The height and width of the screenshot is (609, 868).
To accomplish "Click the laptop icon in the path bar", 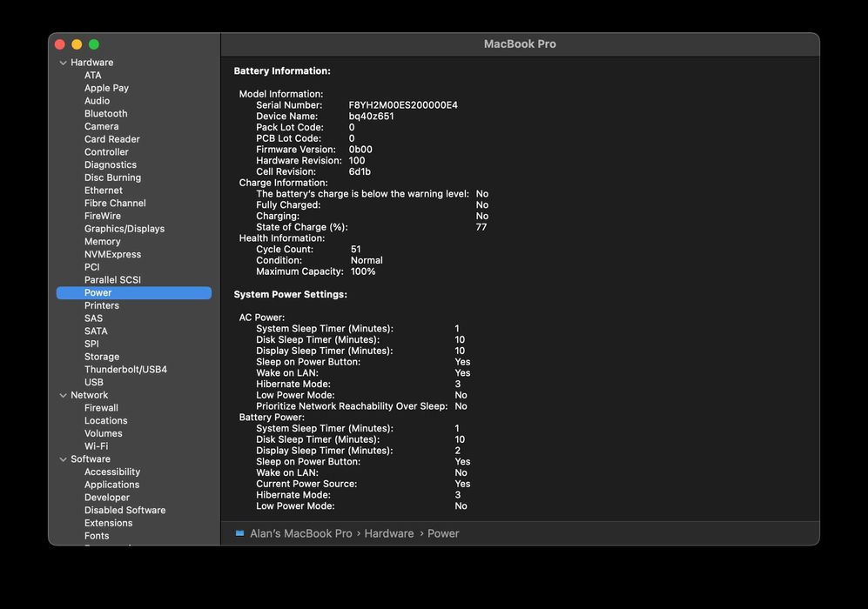I will (239, 533).
